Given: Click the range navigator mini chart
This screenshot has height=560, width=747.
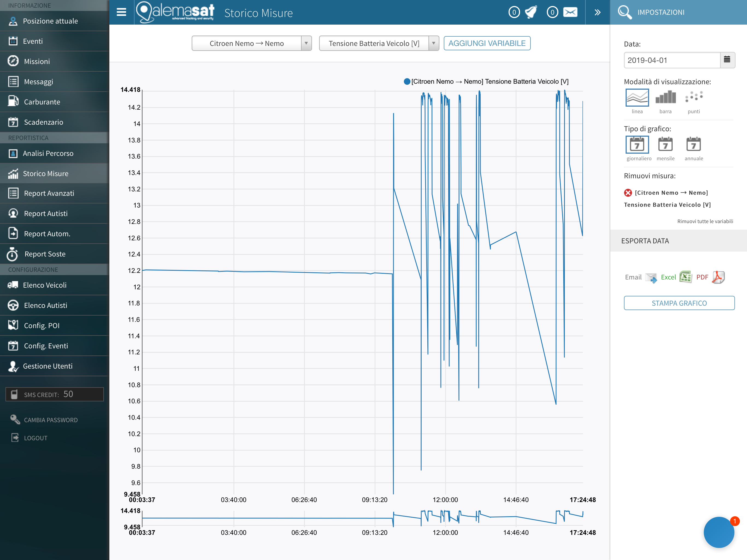Looking at the screenshot, I should pyautogui.click(x=362, y=518).
